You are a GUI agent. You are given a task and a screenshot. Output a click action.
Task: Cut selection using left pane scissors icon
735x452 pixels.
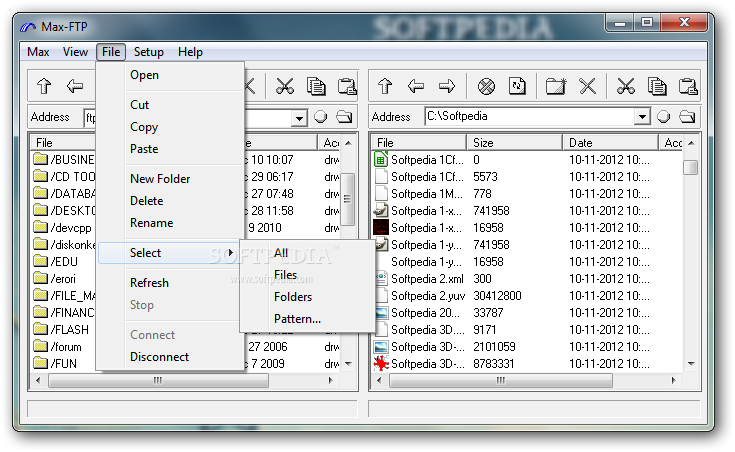(x=285, y=86)
